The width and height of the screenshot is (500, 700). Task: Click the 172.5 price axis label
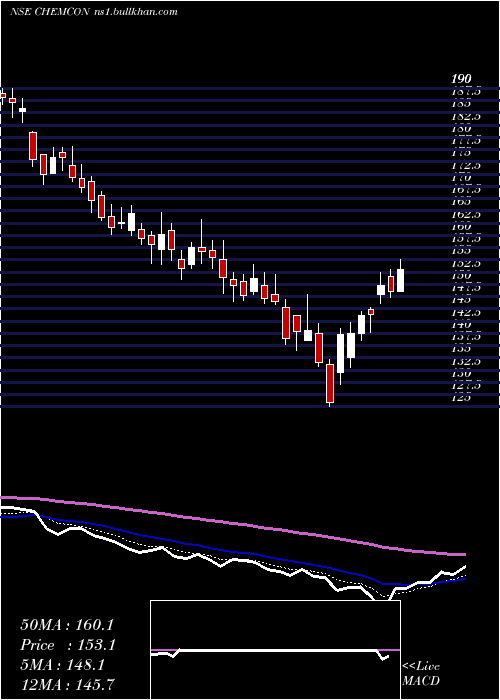tap(467, 166)
